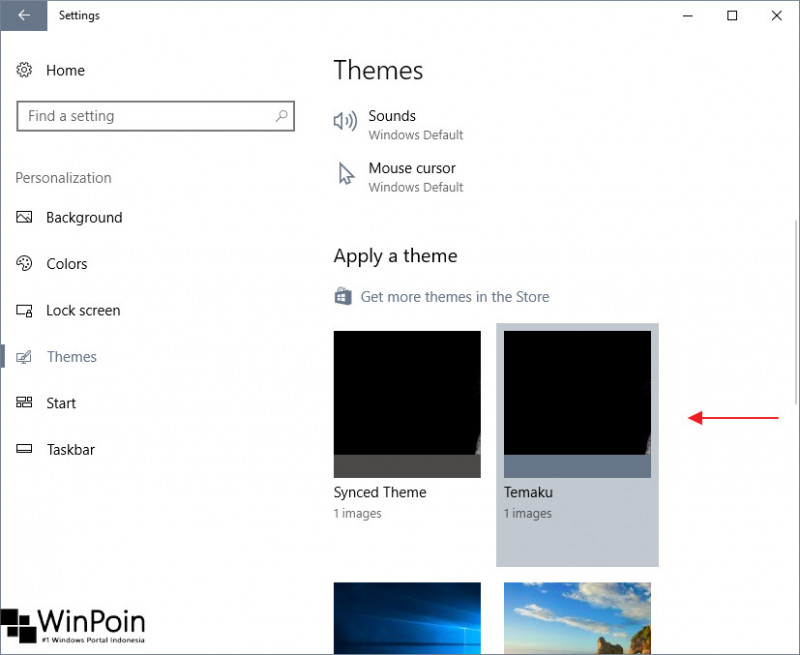Open Lock screen settings
800x655 pixels.
(x=83, y=311)
